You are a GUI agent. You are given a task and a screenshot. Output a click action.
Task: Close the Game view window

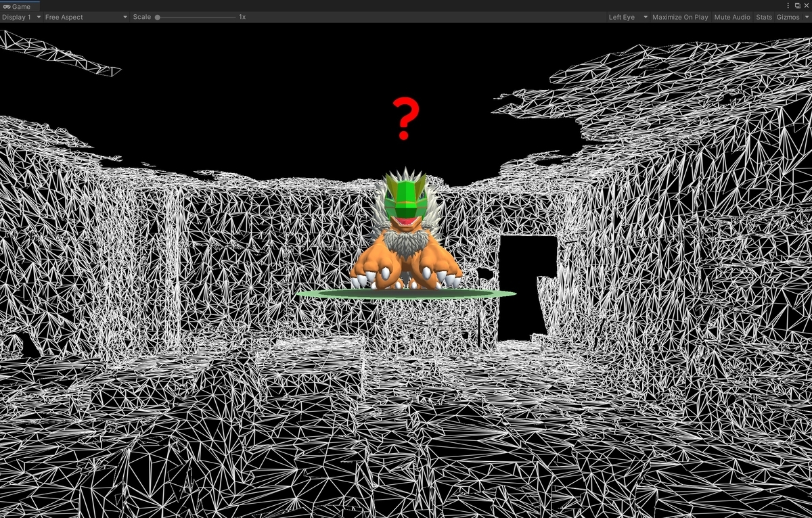tap(806, 5)
